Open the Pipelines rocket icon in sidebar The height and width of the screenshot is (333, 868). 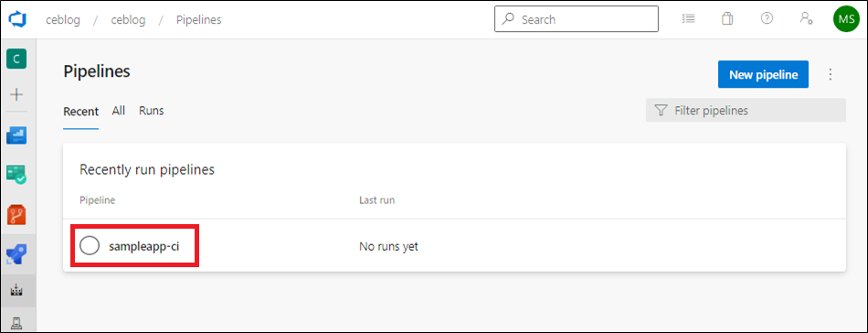pos(16,253)
